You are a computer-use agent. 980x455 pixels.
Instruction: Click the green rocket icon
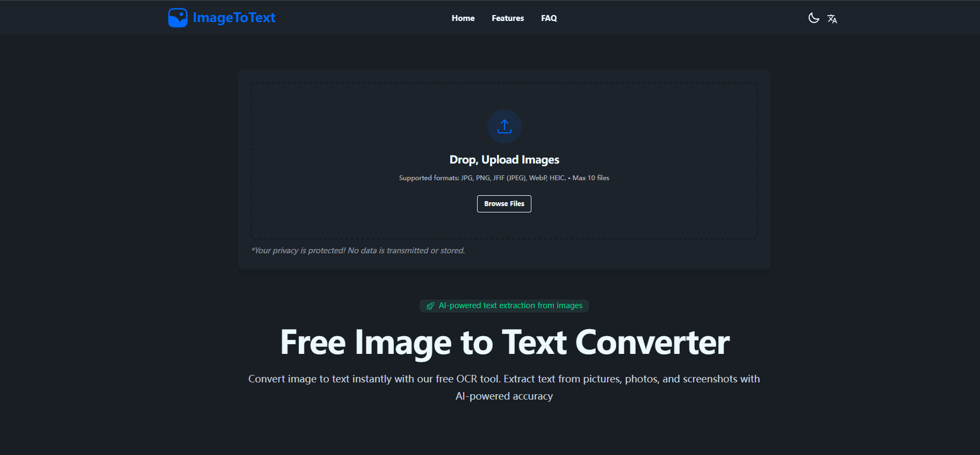click(430, 306)
